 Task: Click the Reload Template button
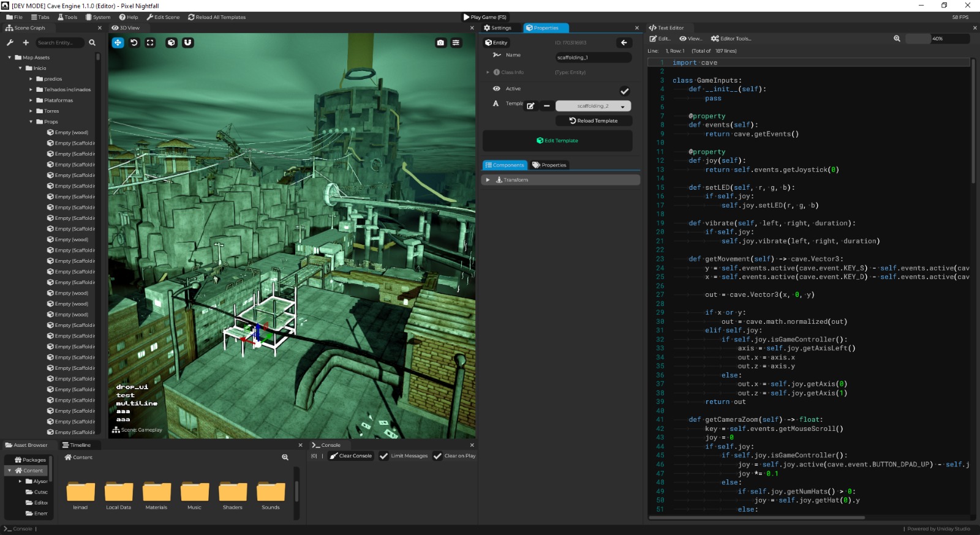(594, 121)
